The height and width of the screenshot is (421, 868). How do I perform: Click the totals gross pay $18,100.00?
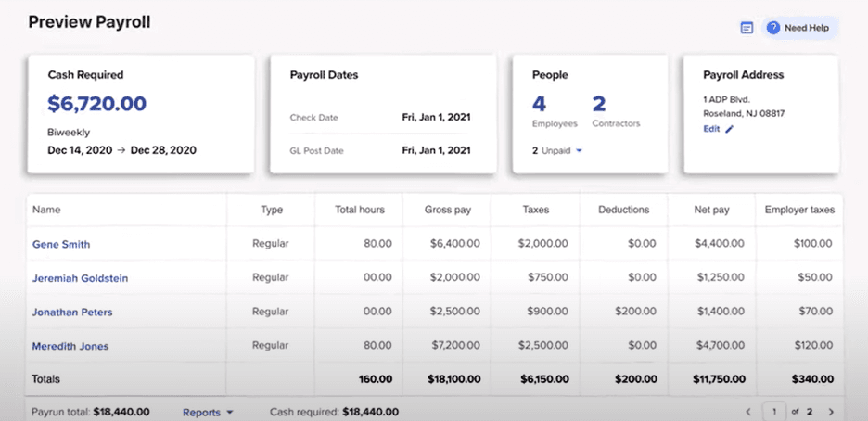[453, 379]
